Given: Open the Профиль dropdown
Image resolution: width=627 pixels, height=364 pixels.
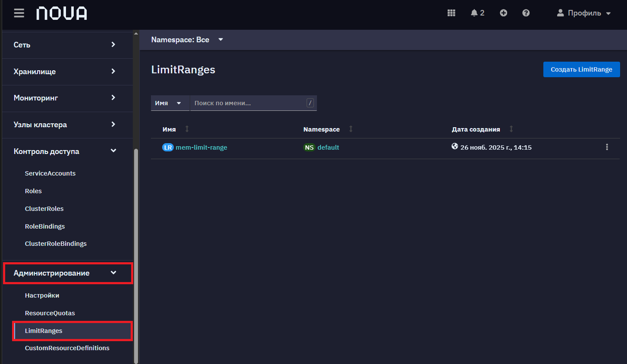Looking at the screenshot, I should 584,13.
